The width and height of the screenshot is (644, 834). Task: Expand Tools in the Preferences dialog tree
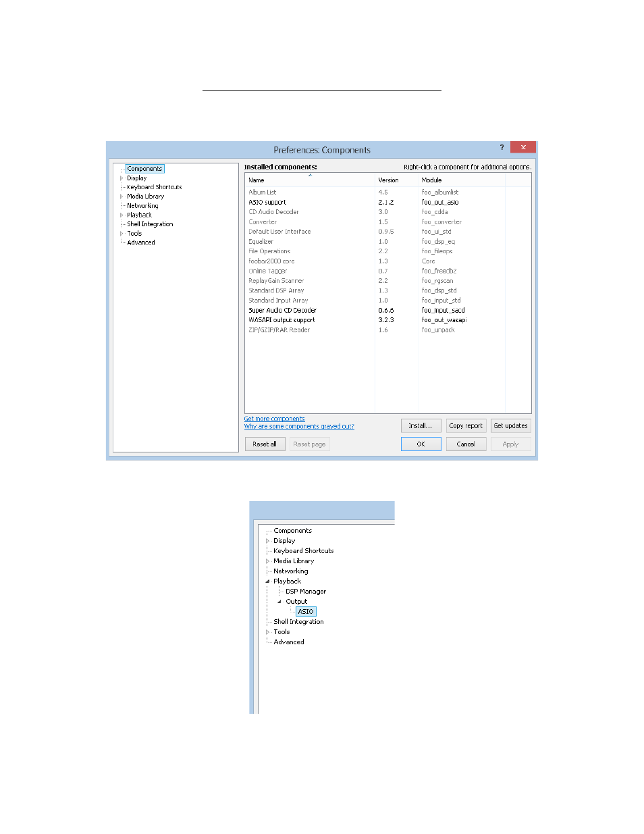122,234
